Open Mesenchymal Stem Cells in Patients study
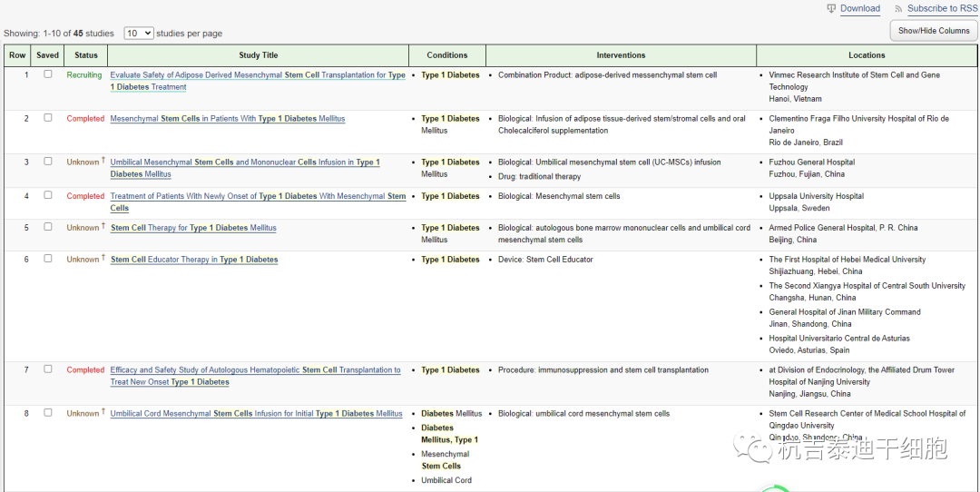 click(228, 119)
